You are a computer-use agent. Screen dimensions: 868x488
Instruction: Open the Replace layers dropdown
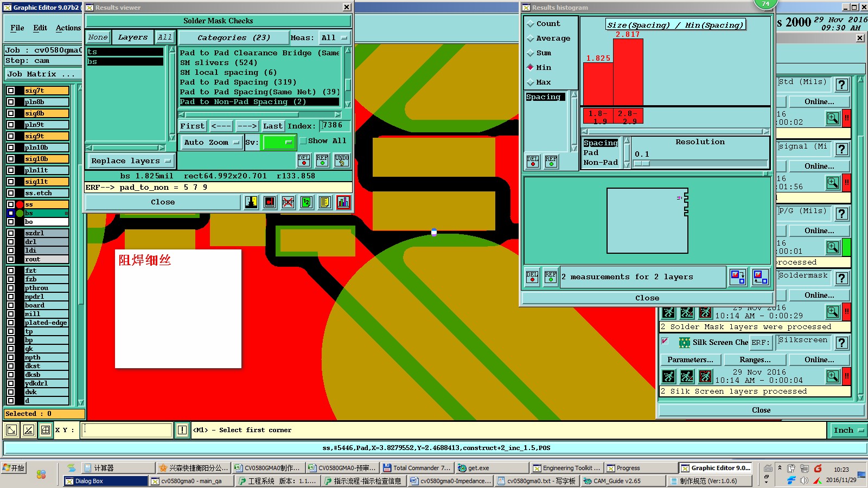pyautogui.click(x=131, y=161)
